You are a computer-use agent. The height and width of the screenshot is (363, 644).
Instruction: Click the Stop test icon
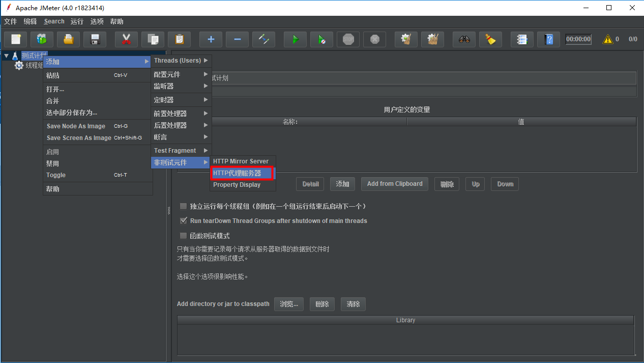[348, 39]
